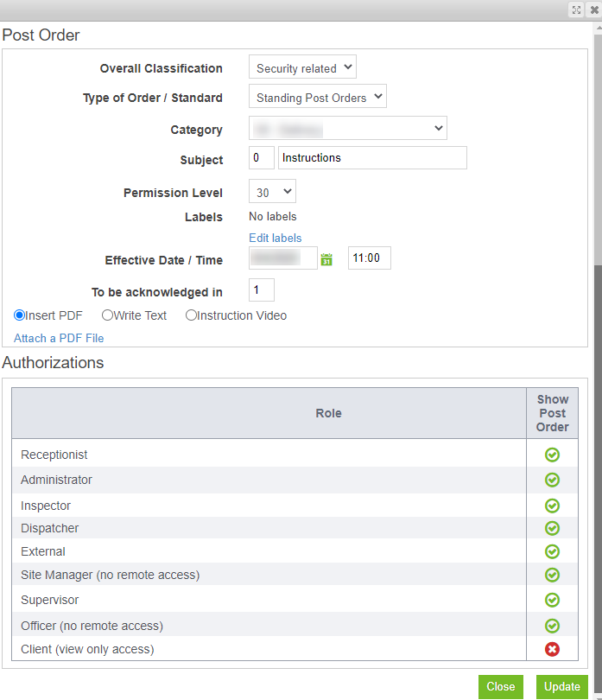Click the Edit labels link

click(275, 238)
